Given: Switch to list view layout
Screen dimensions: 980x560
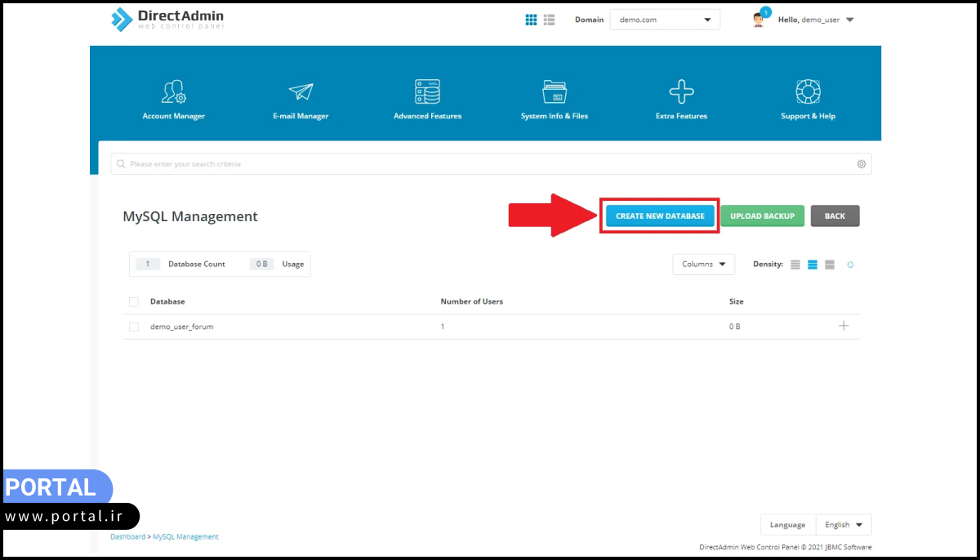Looking at the screenshot, I should coord(548,19).
